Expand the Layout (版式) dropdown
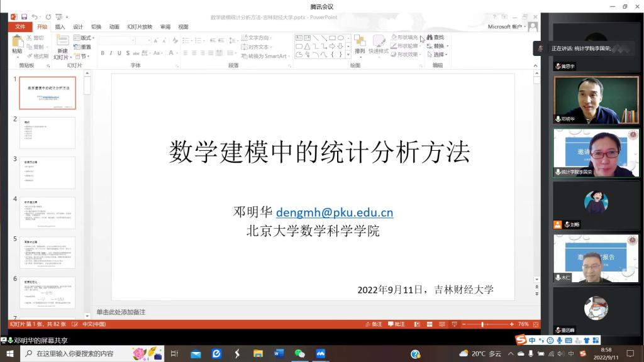644x362 pixels. tap(86, 38)
